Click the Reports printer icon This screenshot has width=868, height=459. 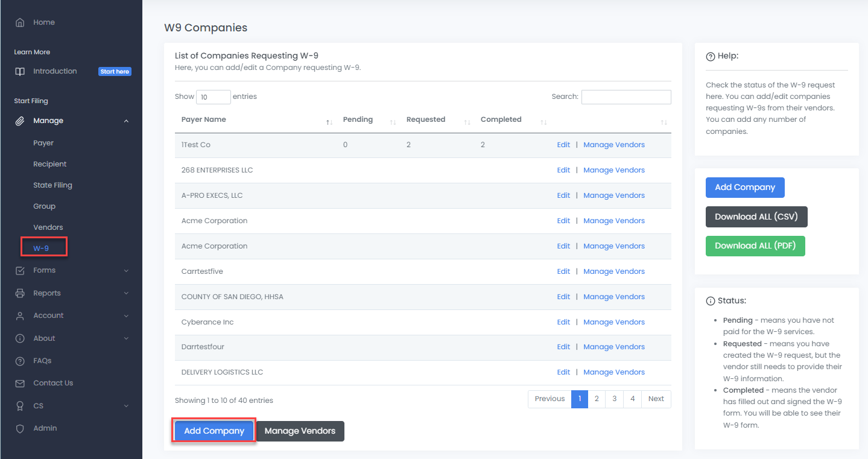coord(20,293)
